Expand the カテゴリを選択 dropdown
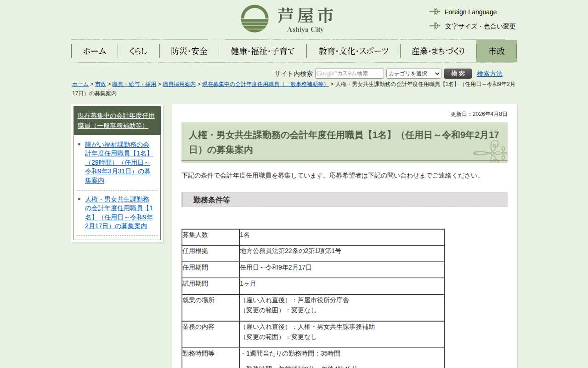 (413, 74)
